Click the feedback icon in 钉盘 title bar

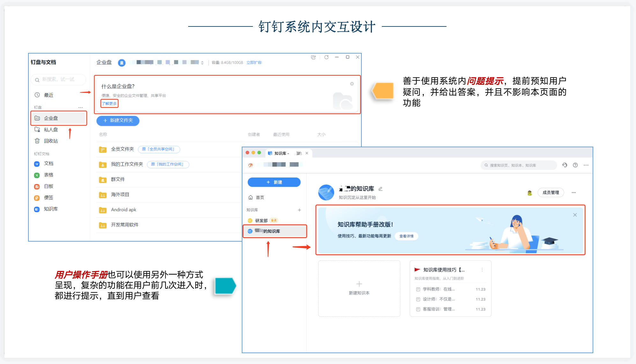313,57
